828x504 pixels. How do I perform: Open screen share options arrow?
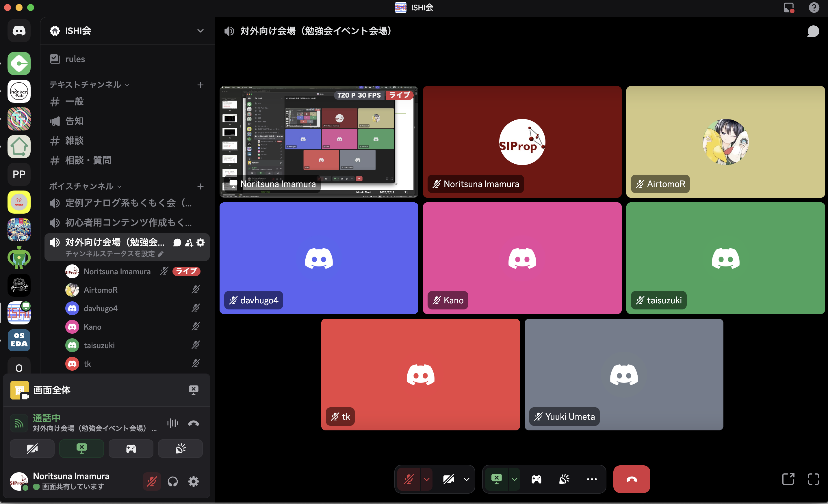pyautogui.click(x=514, y=479)
